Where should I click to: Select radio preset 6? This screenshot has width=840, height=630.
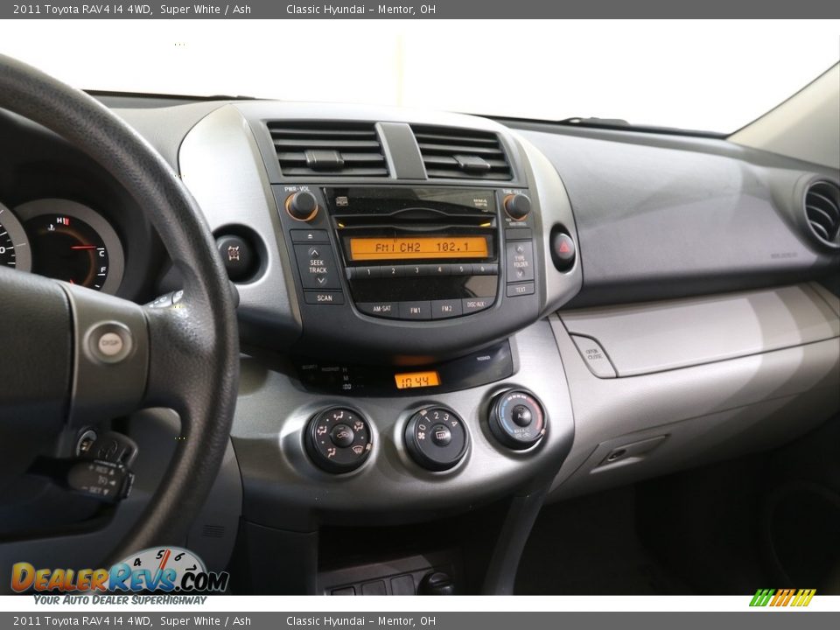coord(483,269)
